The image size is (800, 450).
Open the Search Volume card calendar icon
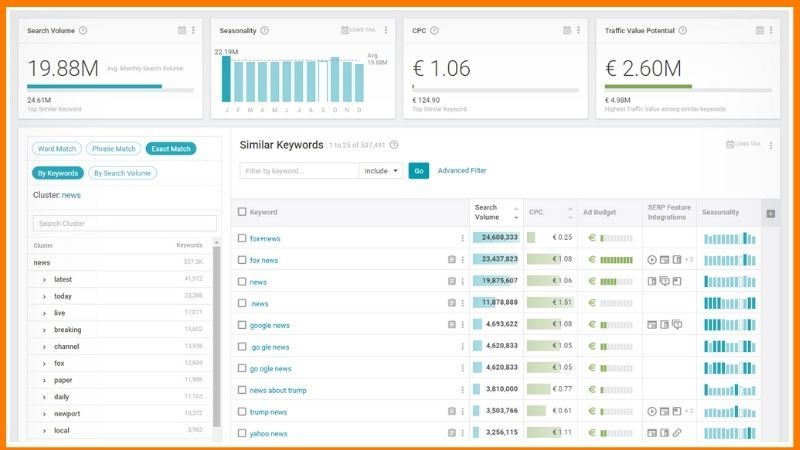[181, 31]
